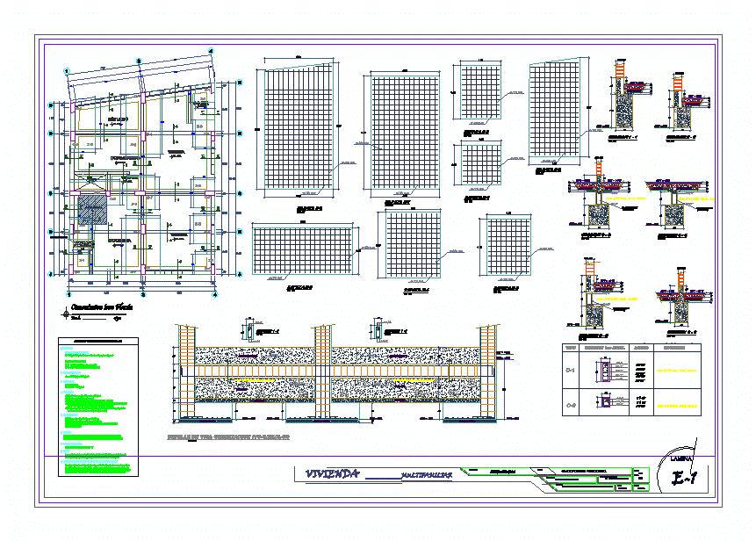Select the hatched stair area in floor plan

pyautogui.click(x=90, y=212)
